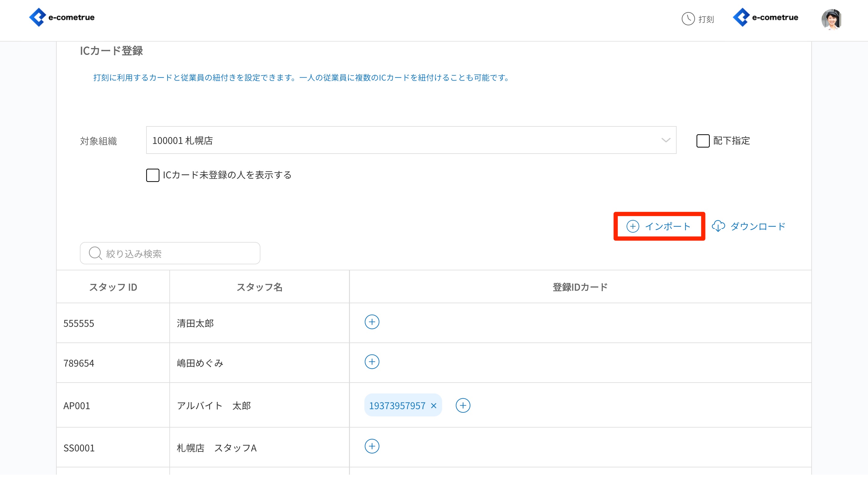
Task: Click the e-cometrue logo at top left
Action: click(x=62, y=18)
